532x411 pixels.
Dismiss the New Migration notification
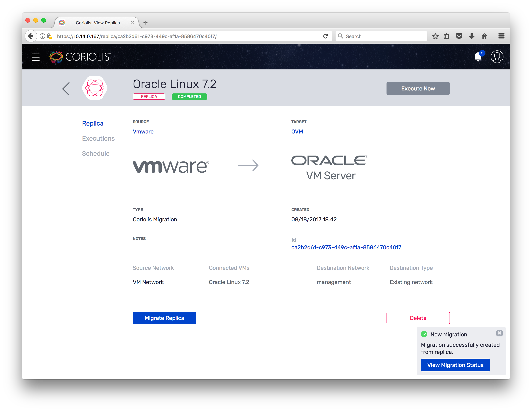click(500, 333)
